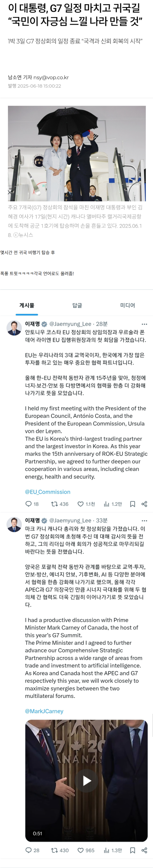153x868 pixels.
Task: Switch to the 미디어 tab
Action: (127, 305)
